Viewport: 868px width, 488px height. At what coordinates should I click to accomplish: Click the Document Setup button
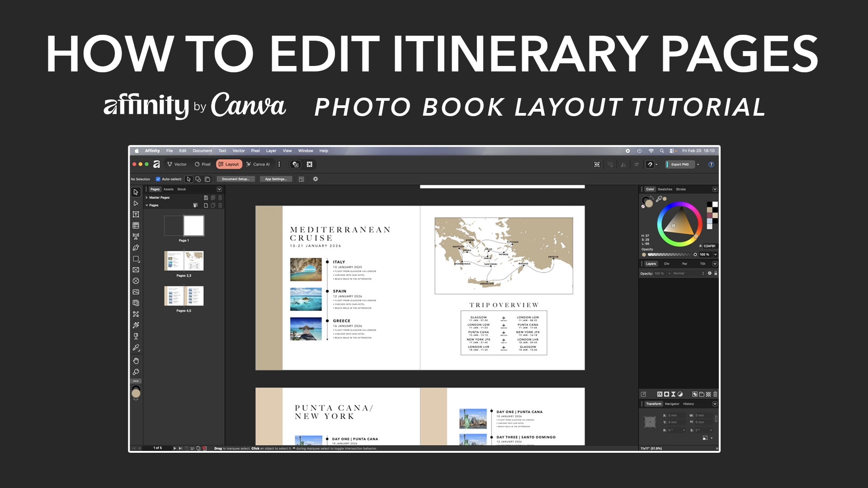click(236, 179)
